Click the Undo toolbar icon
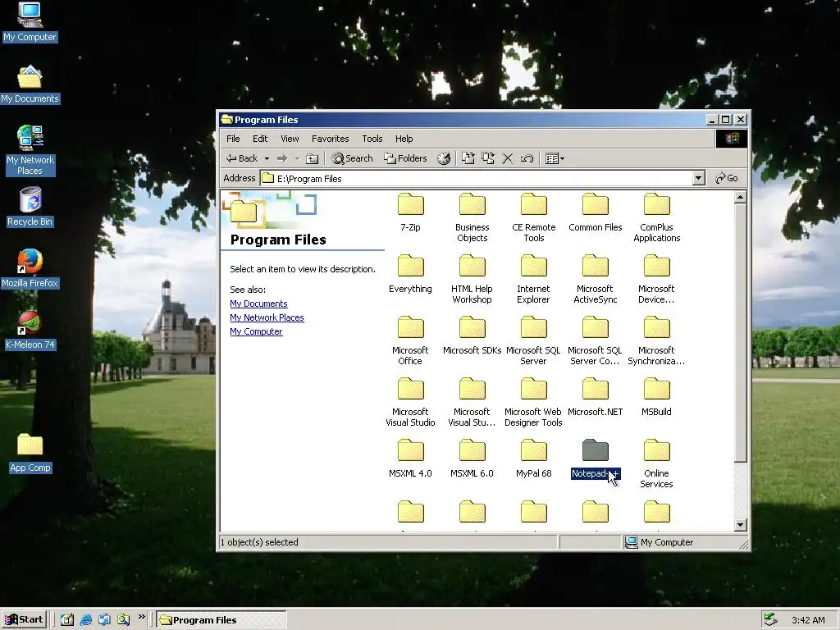This screenshot has width=840, height=630. 527,158
